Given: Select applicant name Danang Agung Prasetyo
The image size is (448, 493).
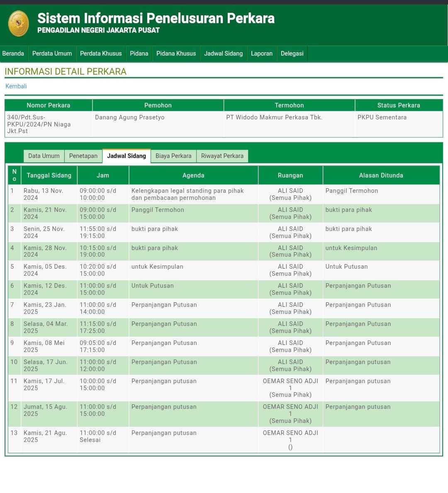Looking at the screenshot, I should click(x=129, y=117).
